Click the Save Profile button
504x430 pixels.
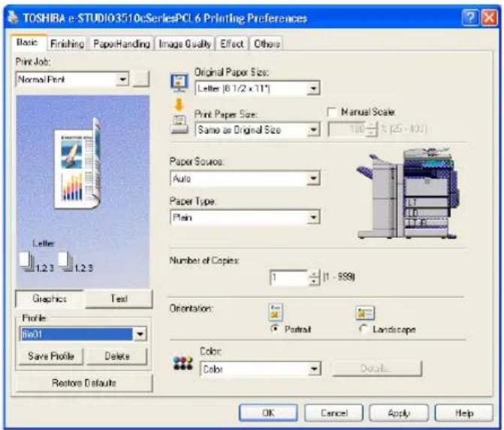pos(51,356)
